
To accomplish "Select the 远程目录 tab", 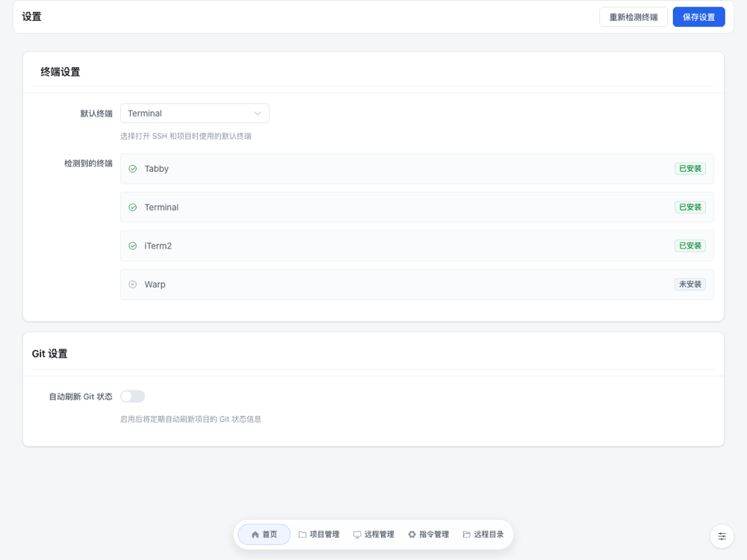I will click(483, 535).
